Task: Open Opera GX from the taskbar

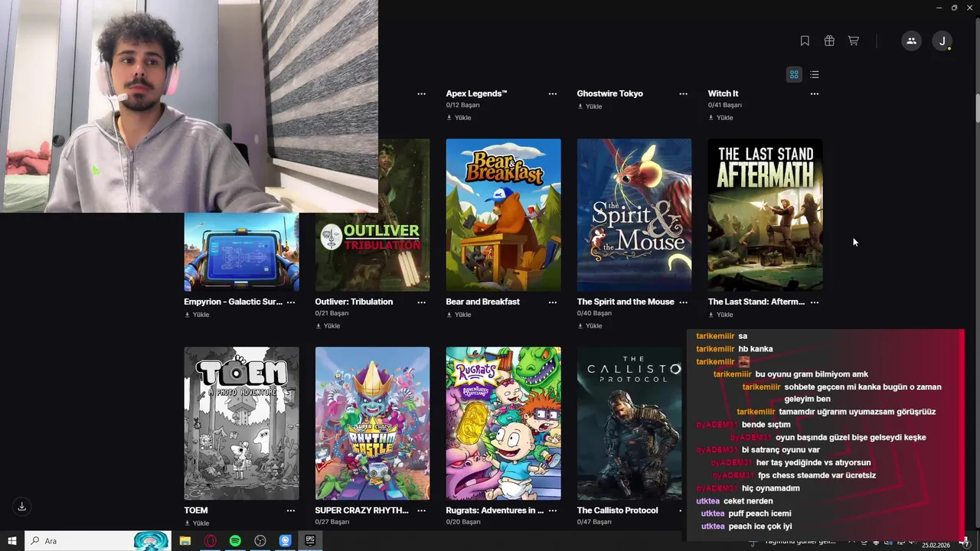Action: click(210, 541)
